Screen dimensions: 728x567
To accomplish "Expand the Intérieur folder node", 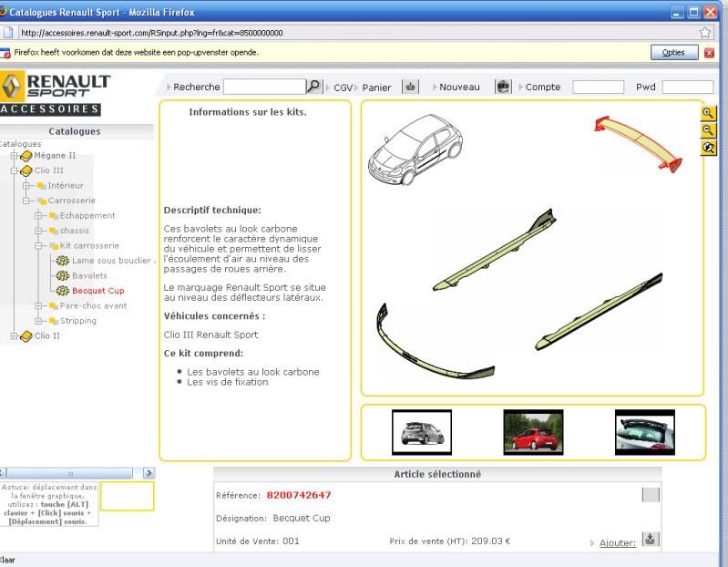I will (26, 186).
